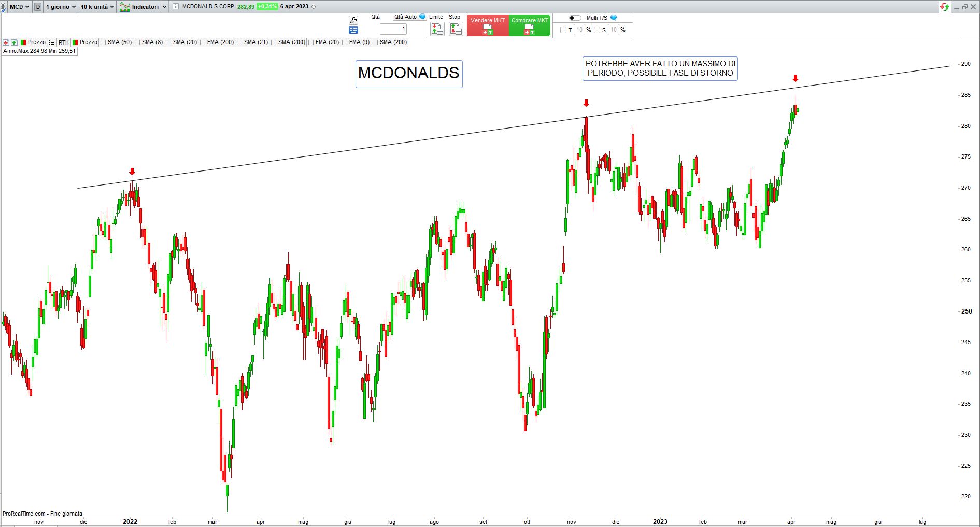Show the EMA (9) indicator
This screenshot has width=980, height=527.
click(345, 42)
